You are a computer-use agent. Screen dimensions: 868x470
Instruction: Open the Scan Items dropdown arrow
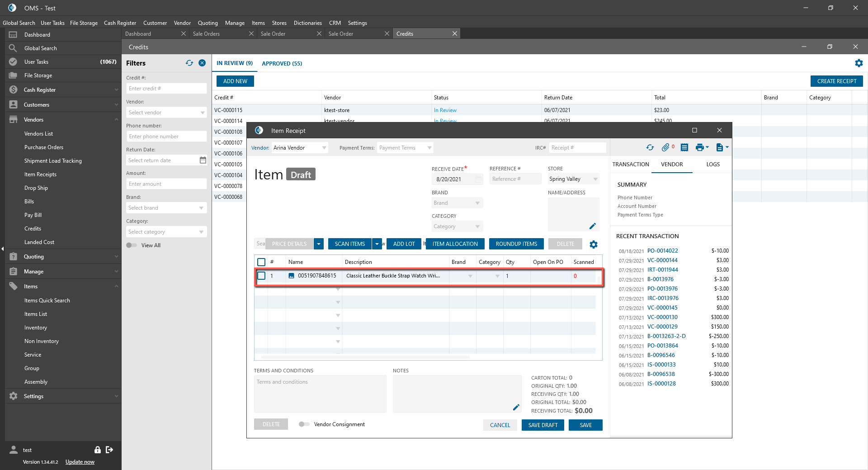point(377,244)
